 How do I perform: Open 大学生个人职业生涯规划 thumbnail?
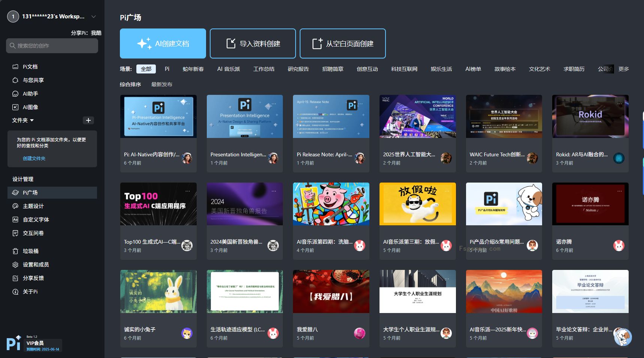pos(418,292)
